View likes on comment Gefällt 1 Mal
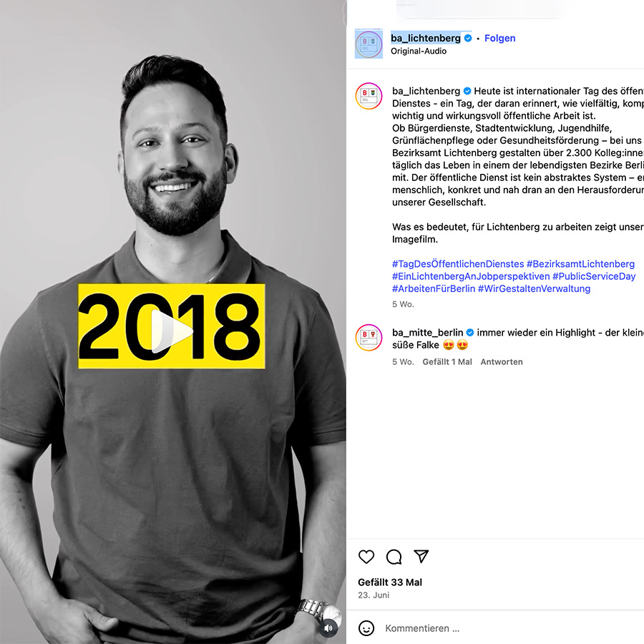This screenshot has width=644, height=644. [447, 362]
